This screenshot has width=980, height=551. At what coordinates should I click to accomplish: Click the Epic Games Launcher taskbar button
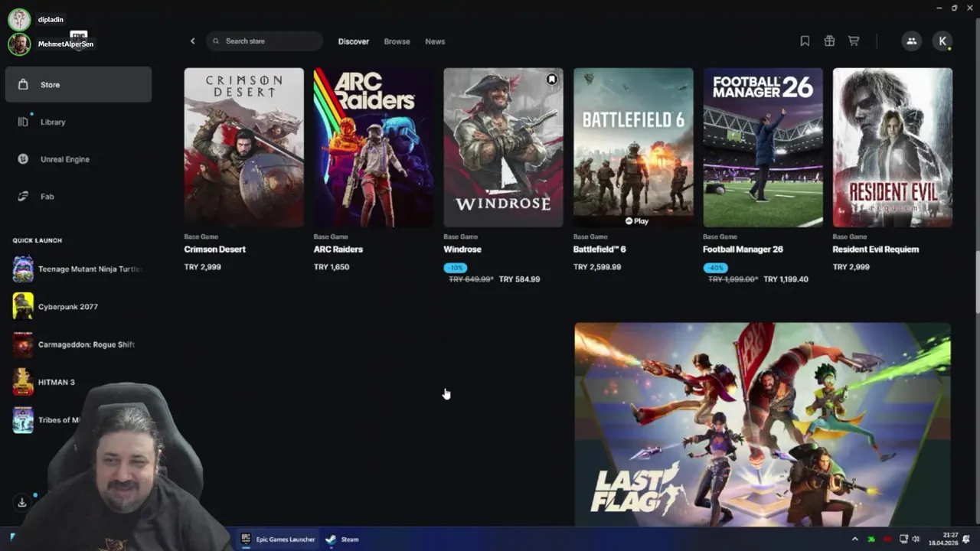pos(279,540)
